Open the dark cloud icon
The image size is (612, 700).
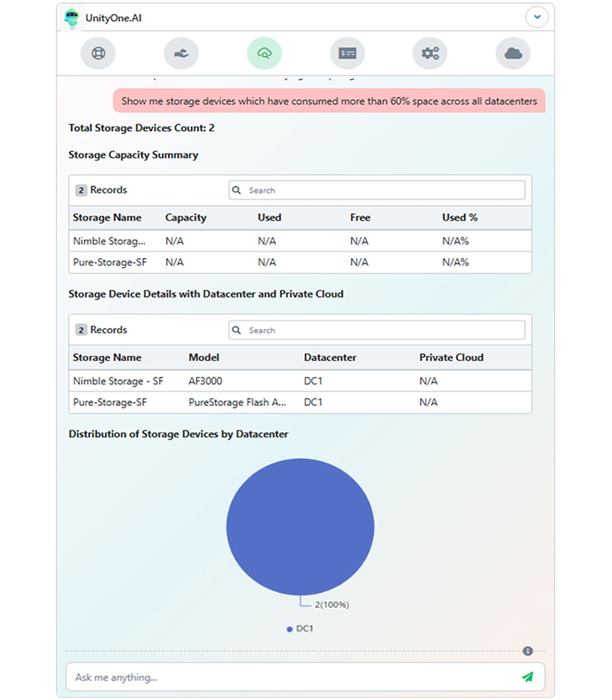(513, 53)
